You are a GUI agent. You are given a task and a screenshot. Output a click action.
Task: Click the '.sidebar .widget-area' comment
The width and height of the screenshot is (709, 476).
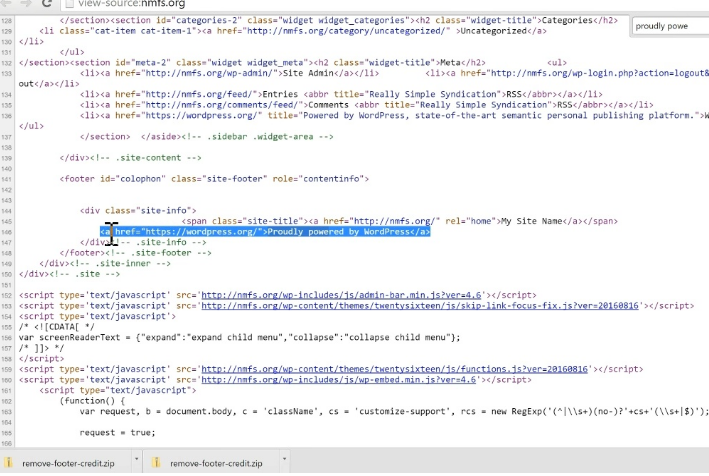click(x=257, y=137)
